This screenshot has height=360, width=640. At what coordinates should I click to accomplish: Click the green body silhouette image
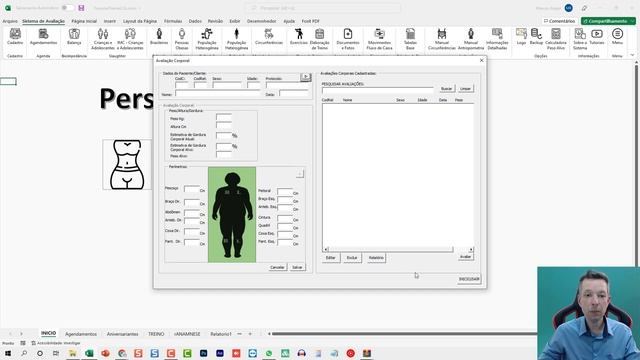pyautogui.click(x=232, y=214)
